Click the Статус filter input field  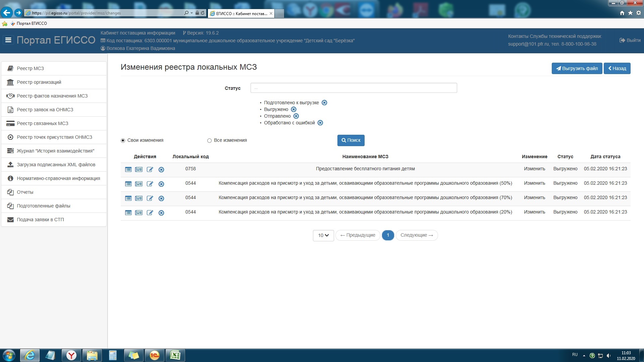point(354,88)
